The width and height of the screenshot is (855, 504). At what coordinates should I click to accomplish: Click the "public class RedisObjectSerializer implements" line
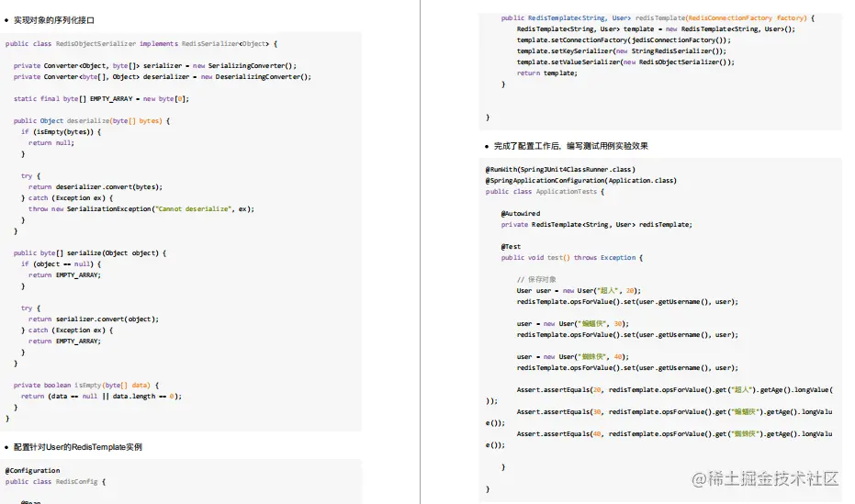click(x=141, y=43)
